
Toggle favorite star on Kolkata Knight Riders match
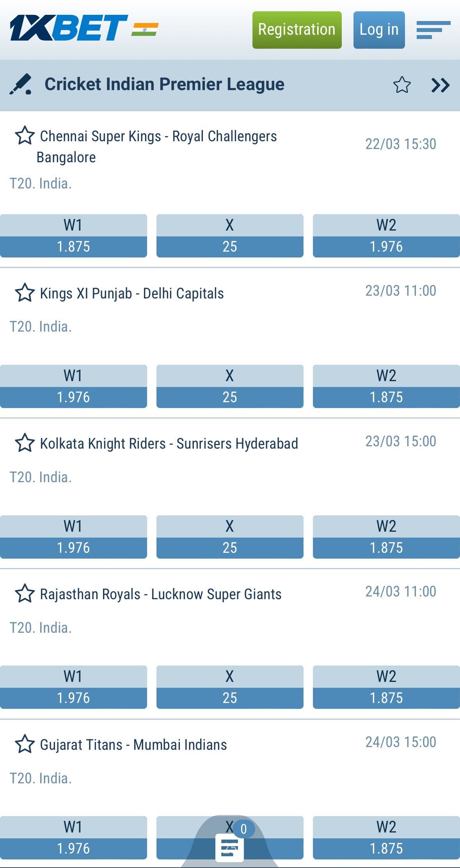click(x=25, y=443)
